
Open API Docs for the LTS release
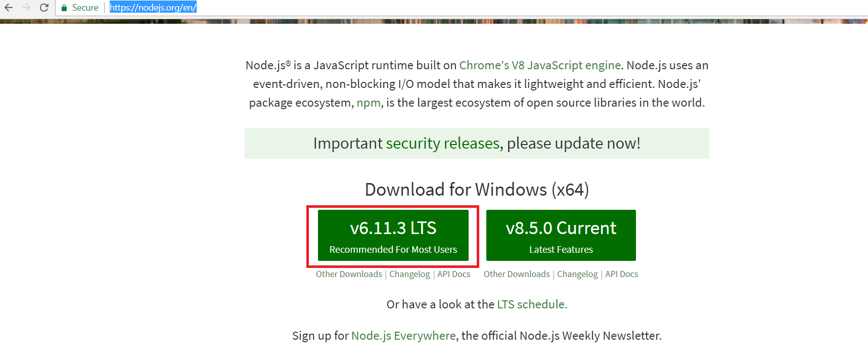point(453,274)
